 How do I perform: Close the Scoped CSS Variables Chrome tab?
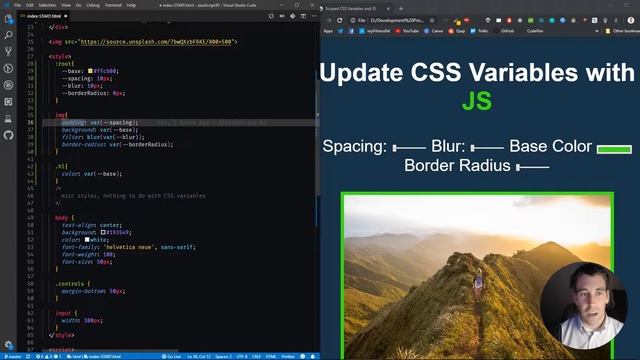(x=388, y=8)
